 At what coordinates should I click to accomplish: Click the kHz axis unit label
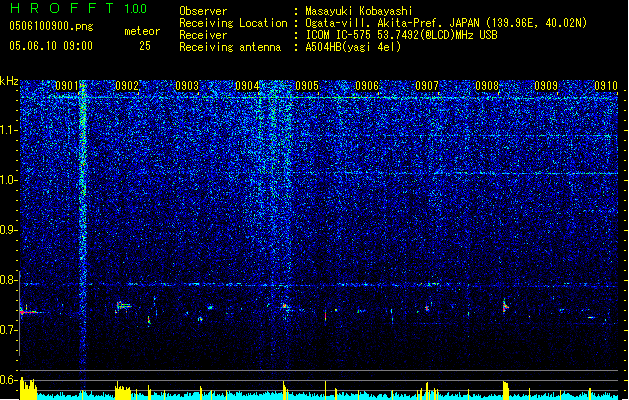(x=9, y=81)
